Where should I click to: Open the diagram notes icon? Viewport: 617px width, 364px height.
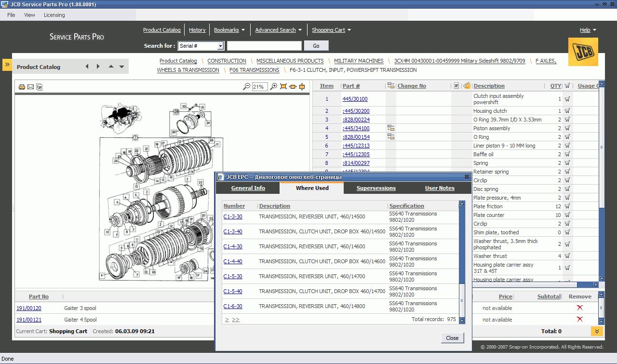tap(40, 87)
